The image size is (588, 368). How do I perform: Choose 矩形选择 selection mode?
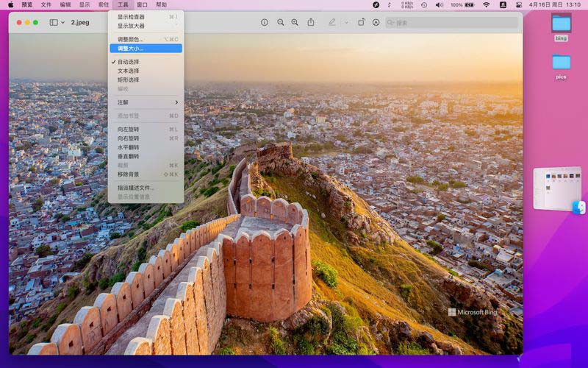[x=129, y=79]
